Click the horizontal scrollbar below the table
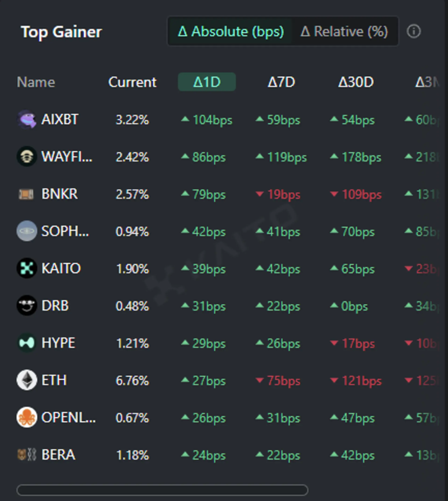Image resolution: width=448 pixels, height=501 pixels. pyautogui.click(x=162, y=490)
